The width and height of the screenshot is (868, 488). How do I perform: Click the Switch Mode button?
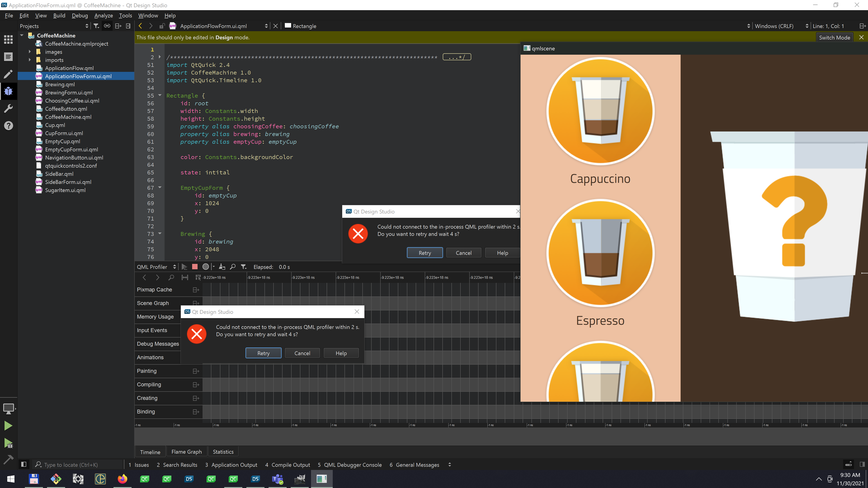pyautogui.click(x=834, y=37)
